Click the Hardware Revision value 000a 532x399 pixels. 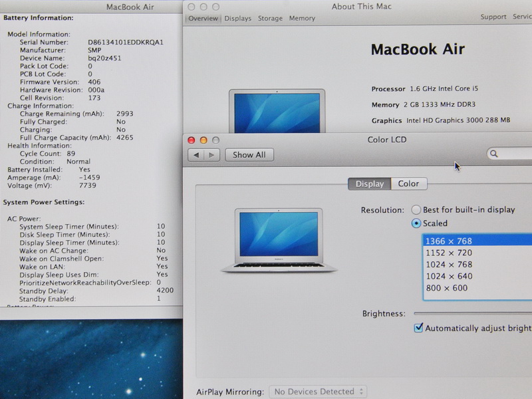96,90
